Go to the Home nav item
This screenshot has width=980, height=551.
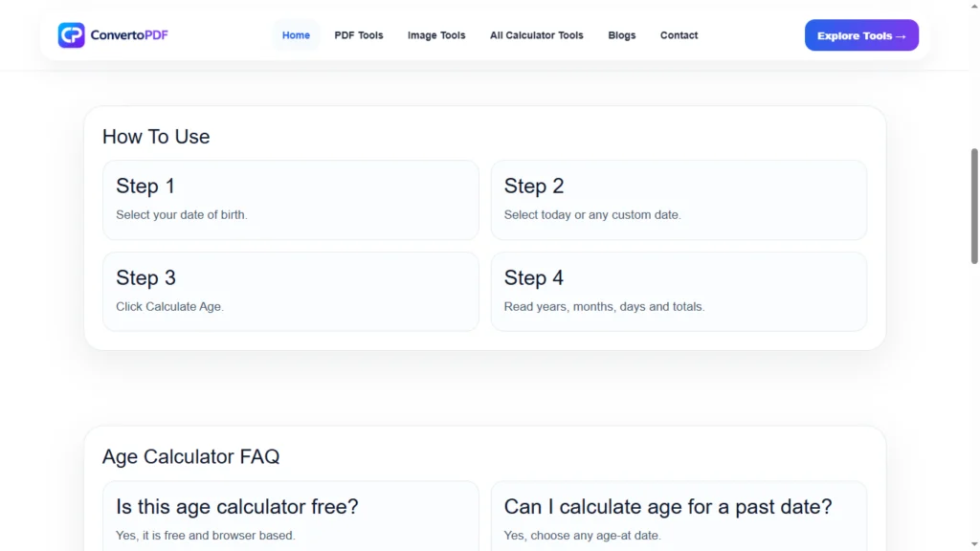click(x=296, y=35)
